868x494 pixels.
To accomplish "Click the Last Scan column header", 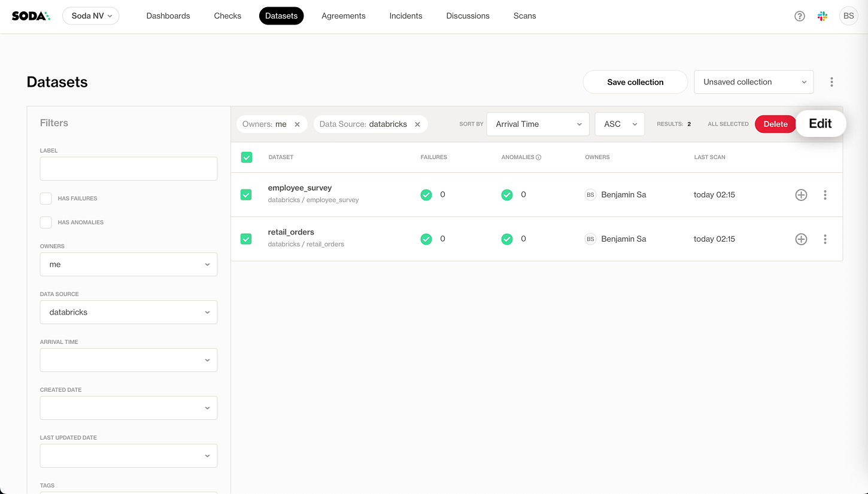I will 709,157.
